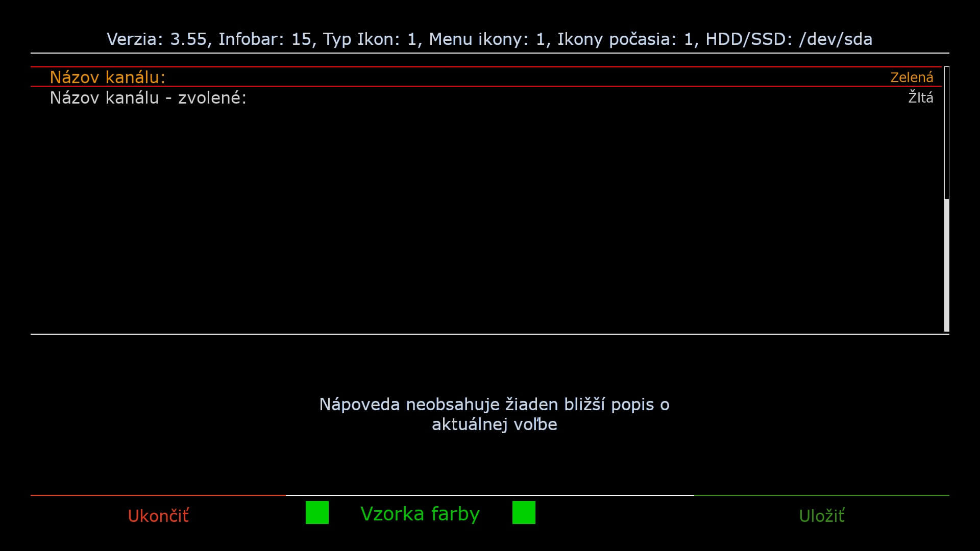Screen dimensions: 980x551
Task: Select the 'Názov kanálu:' setting row
Action: point(108,77)
